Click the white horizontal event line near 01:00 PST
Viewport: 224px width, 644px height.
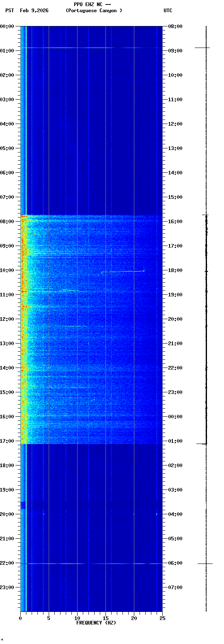tap(91, 48)
